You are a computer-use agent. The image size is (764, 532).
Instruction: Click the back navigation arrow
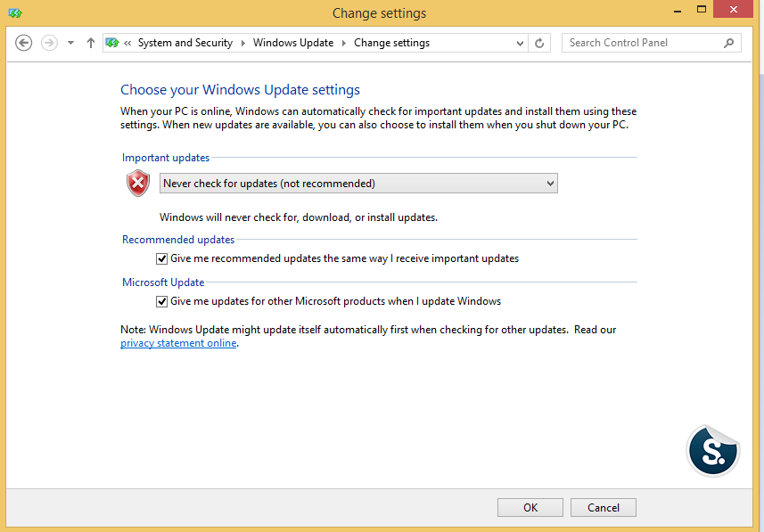point(23,42)
